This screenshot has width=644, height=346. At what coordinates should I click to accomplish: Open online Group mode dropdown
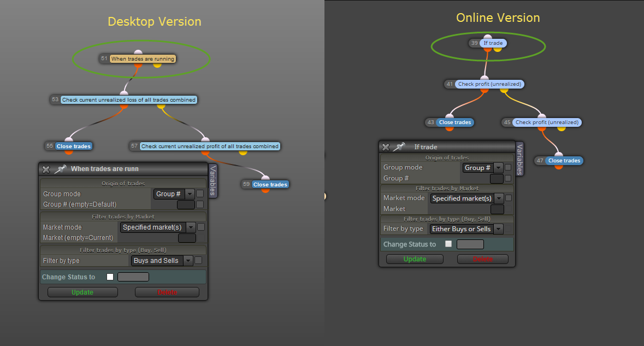tap(482, 168)
